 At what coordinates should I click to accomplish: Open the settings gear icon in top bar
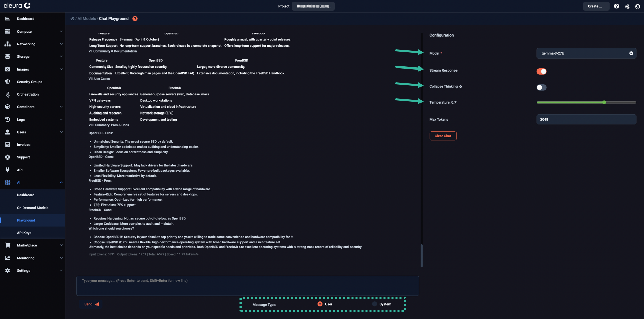[x=627, y=6]
